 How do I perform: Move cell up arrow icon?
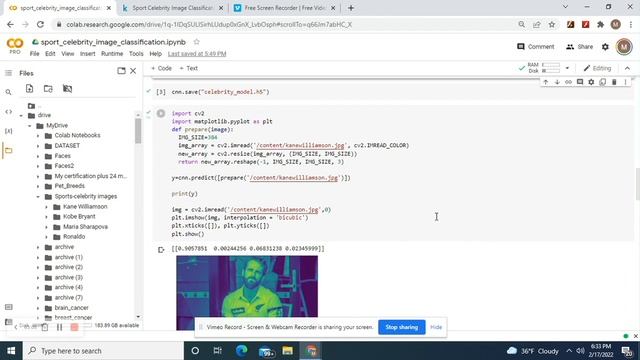(x=545, y=82)
